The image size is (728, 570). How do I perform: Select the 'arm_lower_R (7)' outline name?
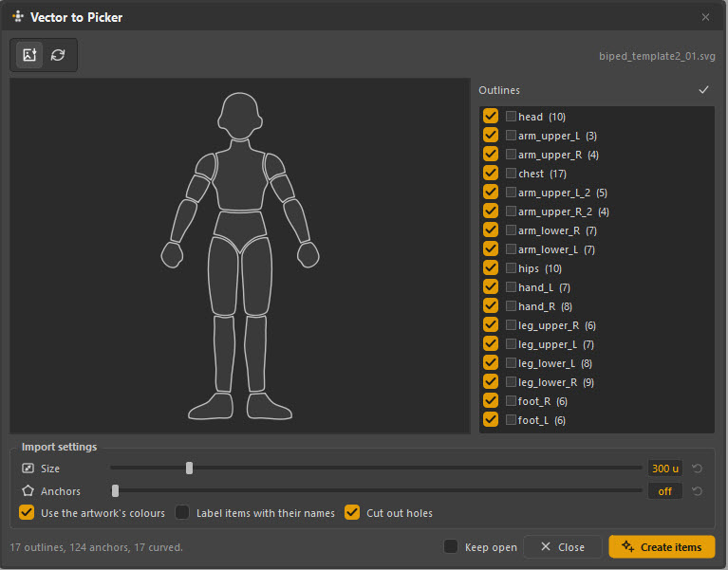[x=557, y=230]
